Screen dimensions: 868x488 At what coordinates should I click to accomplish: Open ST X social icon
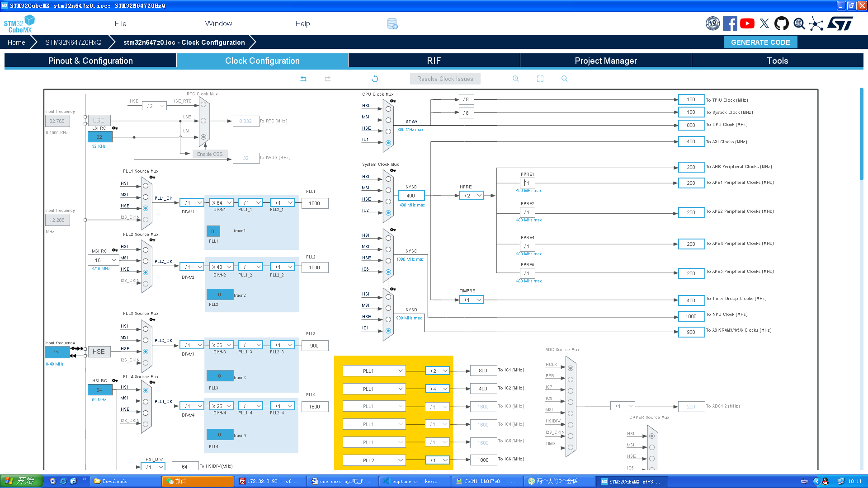pyautogui.click(x=764, y=23)
